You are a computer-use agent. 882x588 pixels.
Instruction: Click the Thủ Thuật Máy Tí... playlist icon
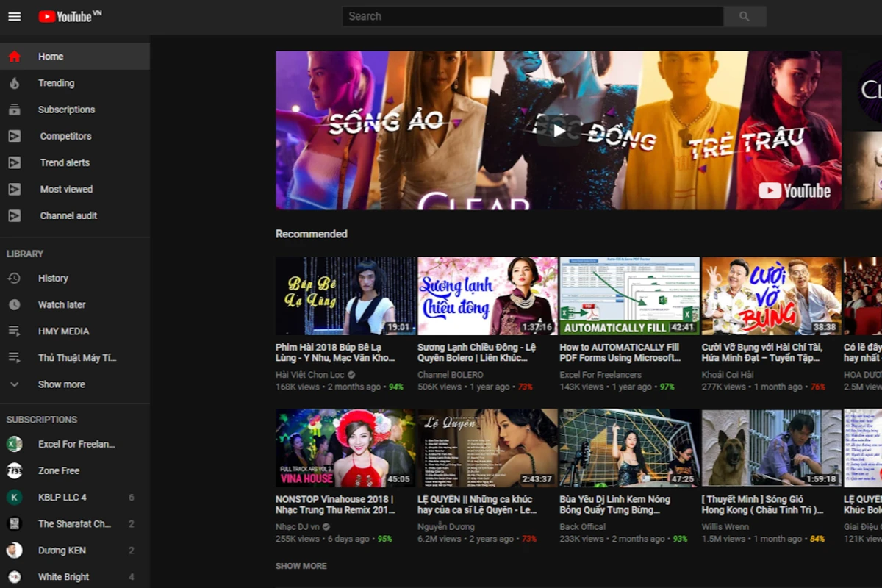(15, 358)
